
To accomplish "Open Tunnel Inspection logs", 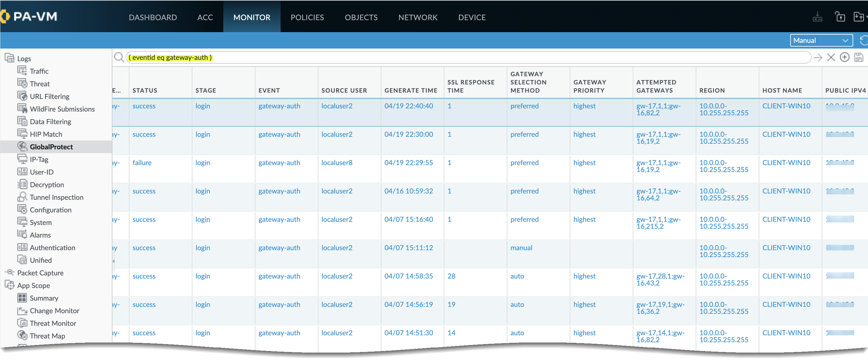I will pyautogui.click(x=56, y=197).
